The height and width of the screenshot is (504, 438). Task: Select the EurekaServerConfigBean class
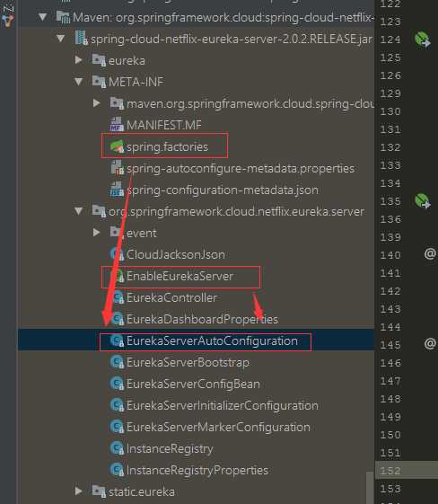click(193, 384)
